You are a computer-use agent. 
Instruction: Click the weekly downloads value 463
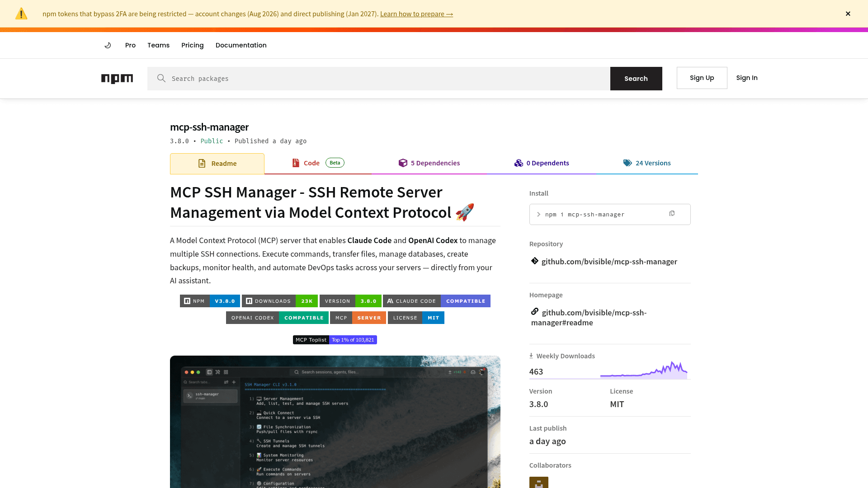tap(536, 372)
